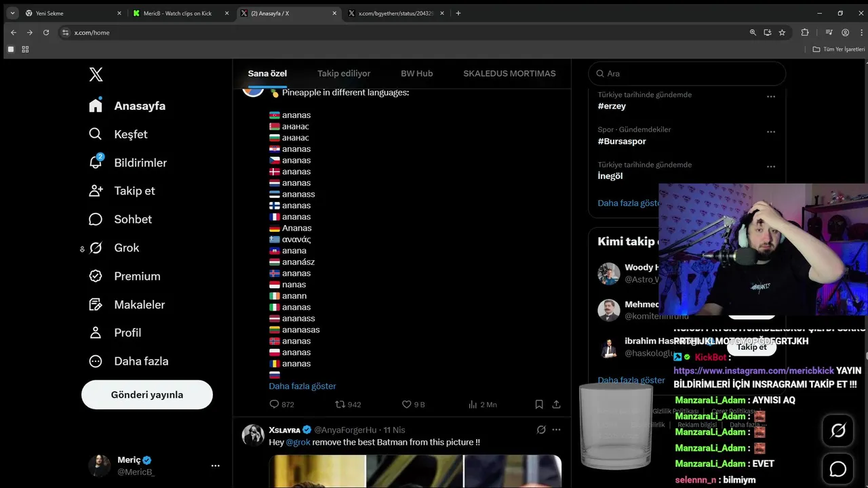Click the nanas row in the list
This screenshot has width=868, height=488.
(288, 285)
